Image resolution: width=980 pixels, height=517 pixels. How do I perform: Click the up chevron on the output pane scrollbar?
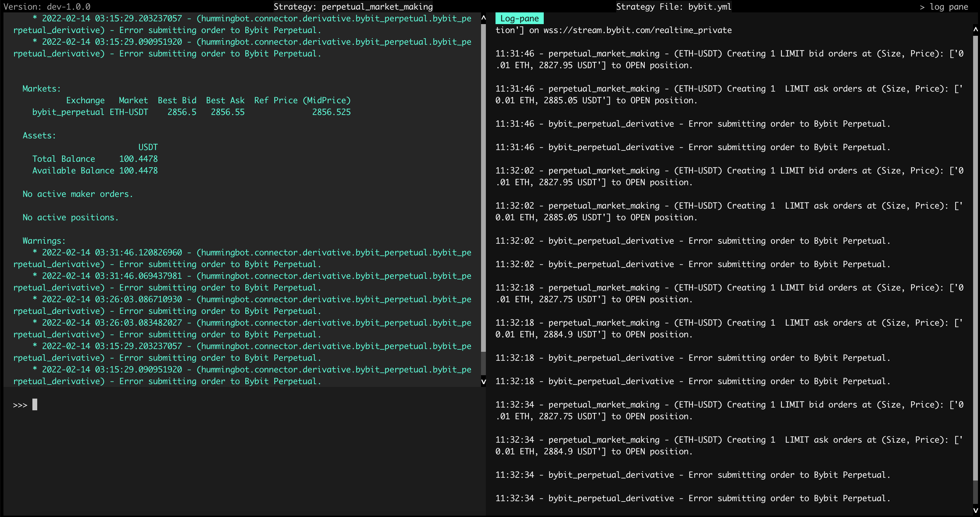click(483, 18)
